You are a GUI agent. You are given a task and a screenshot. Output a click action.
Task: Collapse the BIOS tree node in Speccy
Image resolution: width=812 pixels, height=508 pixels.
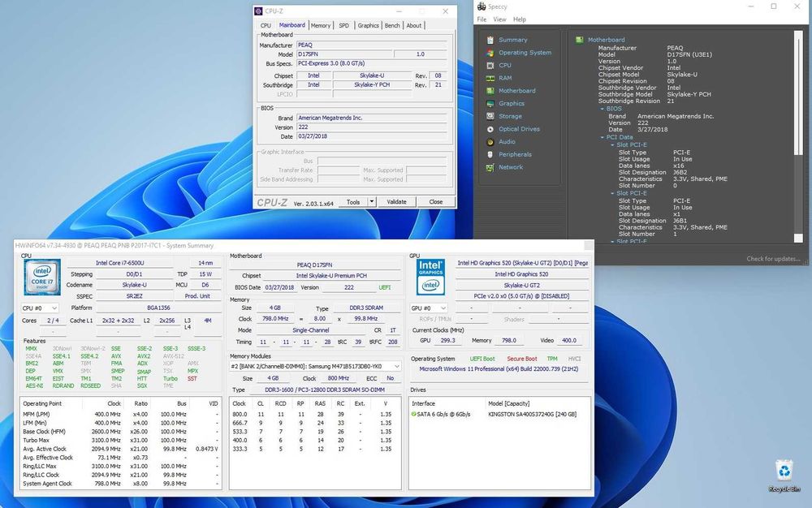[603, 109]
